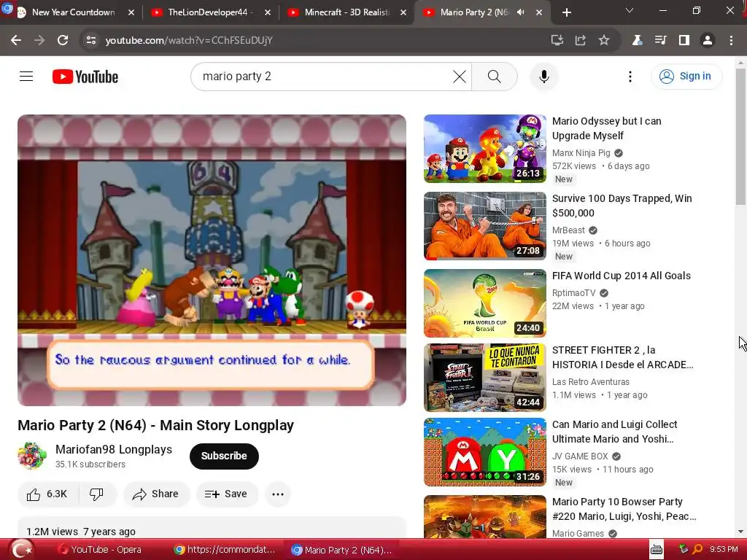Open the Chrome three-dot menu
The width and height of the screenshot is (747, 560).
click(x=731, y=41)
